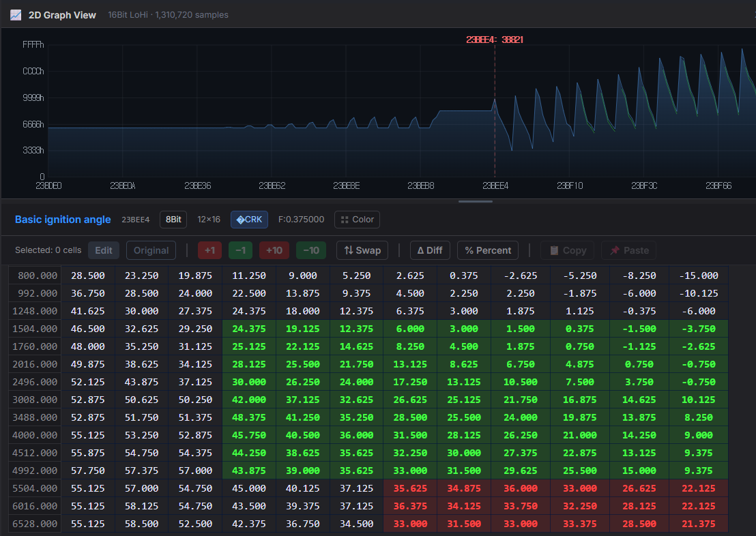Click the Basic ignition angle map title
756x536 pixels.
tap(63, 220)
